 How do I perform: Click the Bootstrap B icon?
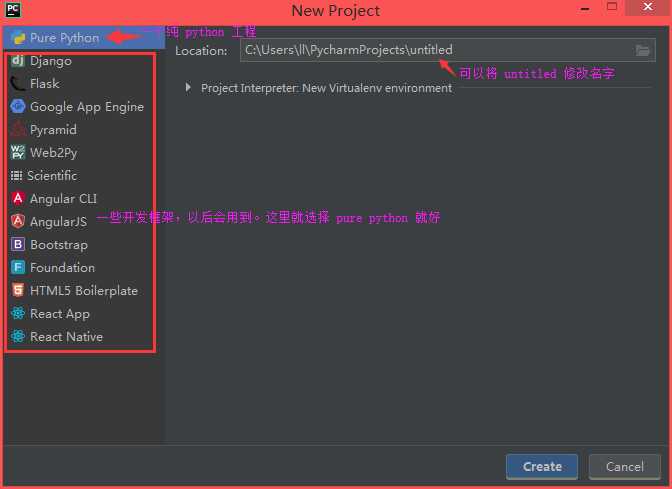point(18,244)
